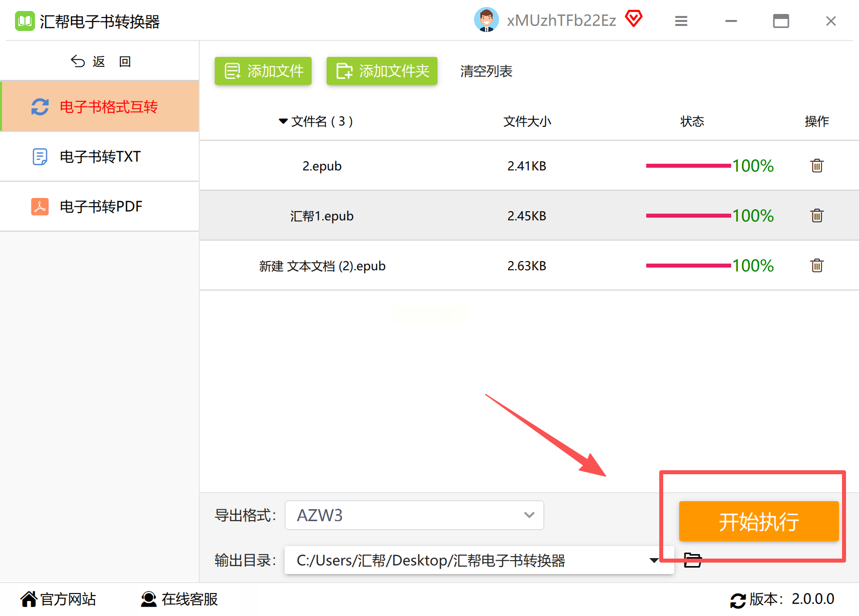Click the 文件大小 column header
The image size is (859, 616).
pos(527,121)
